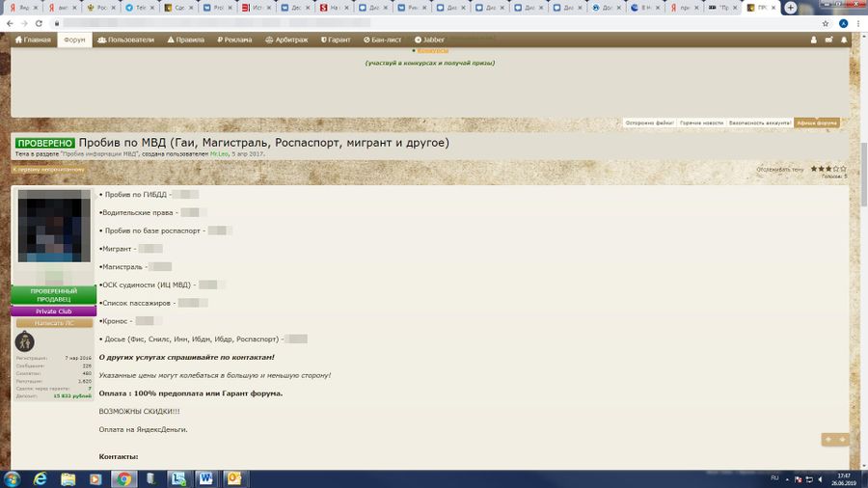868x488 pixels.
Task: Click the site padlock icon
Action: [x=57, y=23]
